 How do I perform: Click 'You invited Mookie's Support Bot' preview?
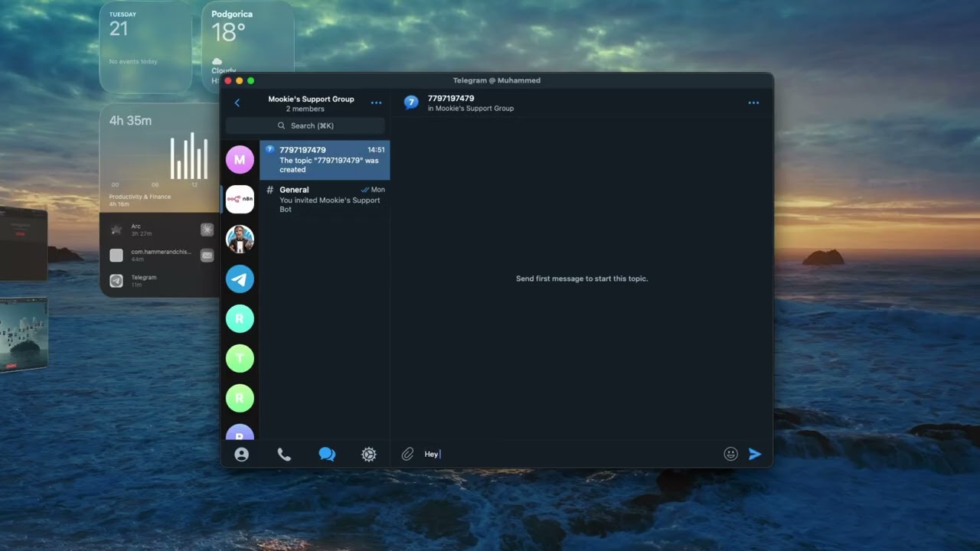click(x=330, y=204)
